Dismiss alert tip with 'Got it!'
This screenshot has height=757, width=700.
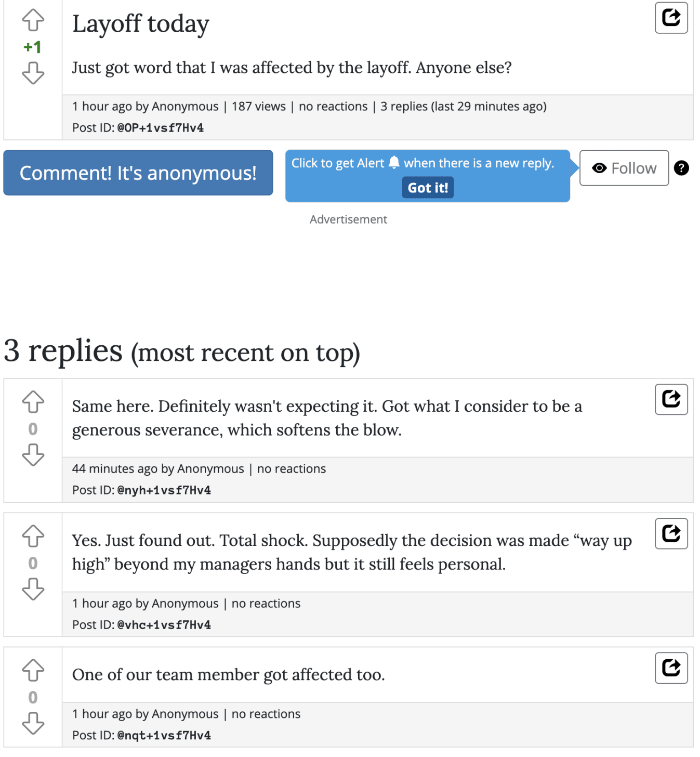click(428, 188)
